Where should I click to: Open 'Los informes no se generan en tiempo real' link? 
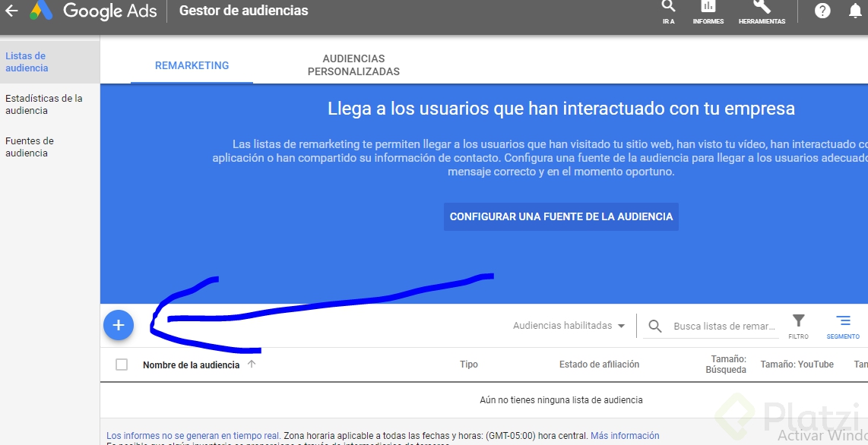pos(194,436)
